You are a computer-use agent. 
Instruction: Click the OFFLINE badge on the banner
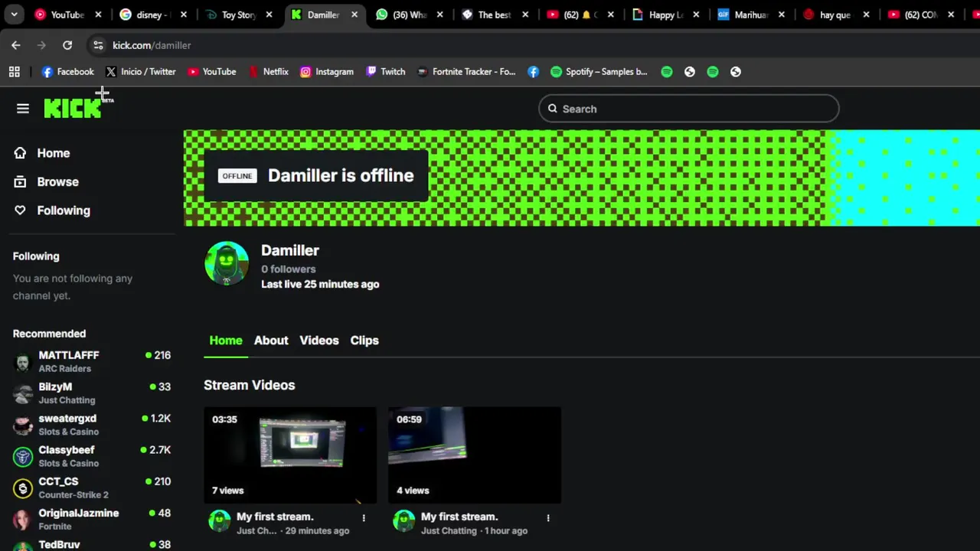[x=237, y=176]
